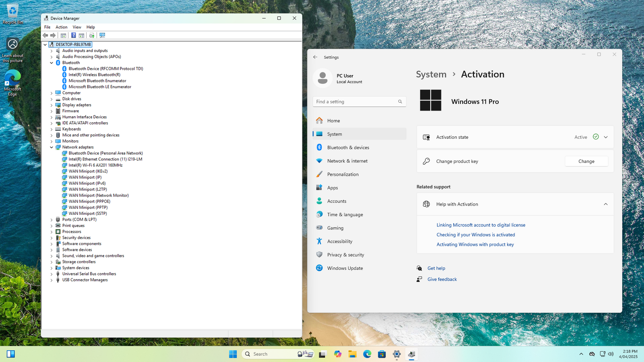Expand the Audio inputs and outputs category
This screenshot has width=644, height=362.
click(x=52, y=51)
